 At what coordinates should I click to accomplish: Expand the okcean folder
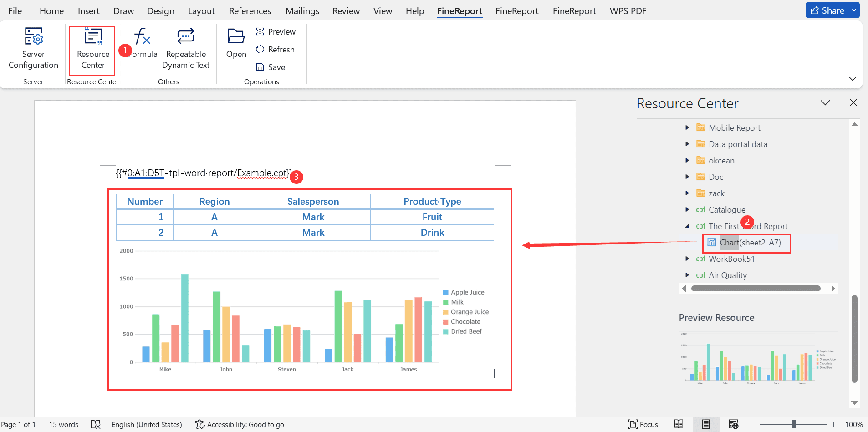pos(687,161)
